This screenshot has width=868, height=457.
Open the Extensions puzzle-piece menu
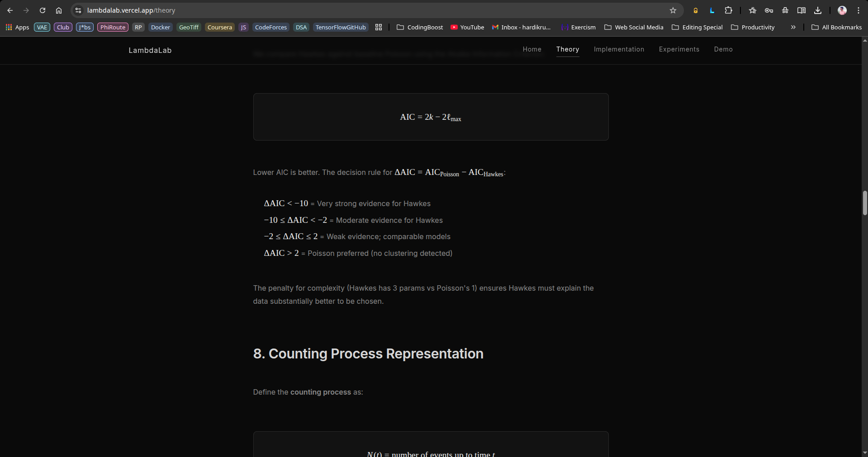click(728, 10)
